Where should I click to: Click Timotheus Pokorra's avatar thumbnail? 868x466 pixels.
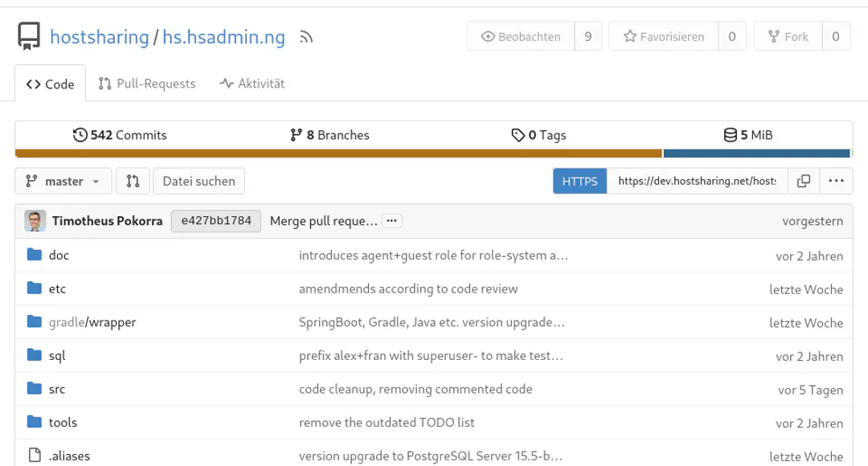tap(35, 221)
